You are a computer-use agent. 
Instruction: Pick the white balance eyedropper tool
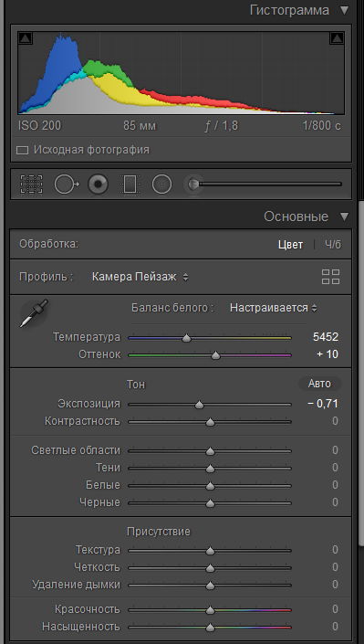pyautogui.click(x=34, y=313)
